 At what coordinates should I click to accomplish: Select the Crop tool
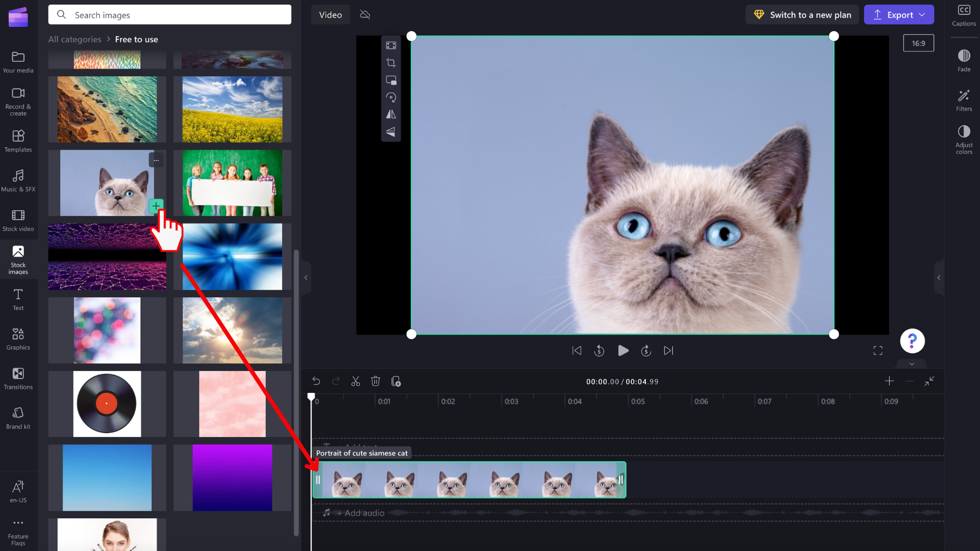391,63
